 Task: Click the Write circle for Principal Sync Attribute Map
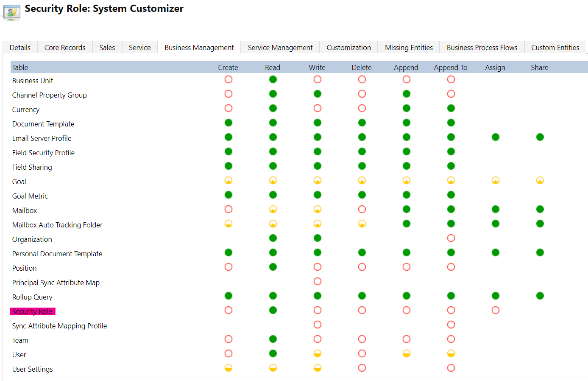317,281
